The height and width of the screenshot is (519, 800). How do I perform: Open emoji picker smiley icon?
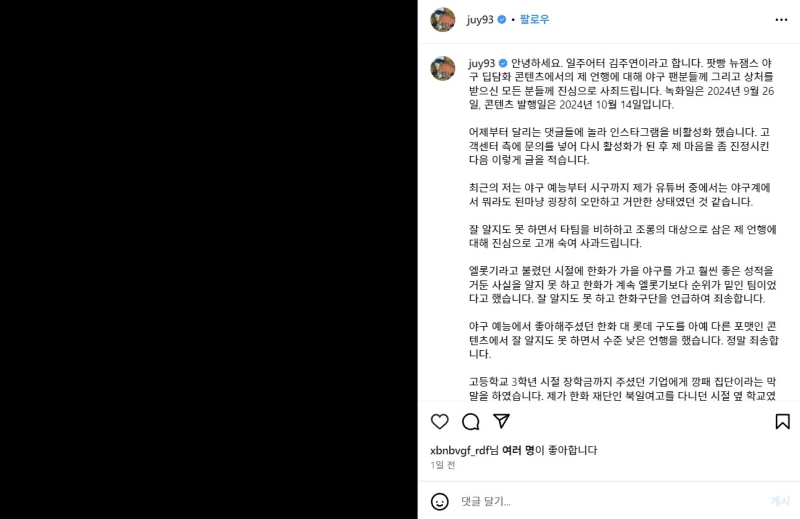click(439, 502)
